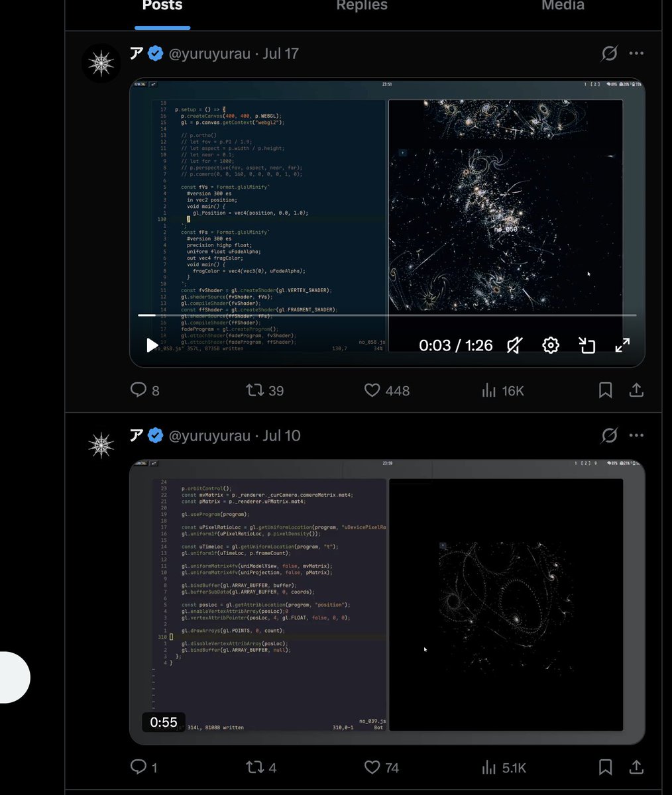Click the 0:55 duration badge
The width and height of the screenshot is (672, 795).
(x=164, y=722)
